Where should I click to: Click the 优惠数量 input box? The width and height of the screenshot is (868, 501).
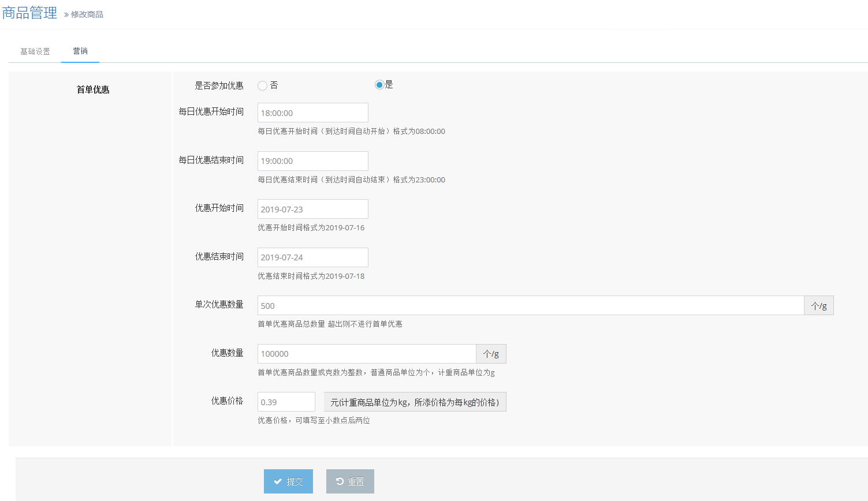[366, 354]
